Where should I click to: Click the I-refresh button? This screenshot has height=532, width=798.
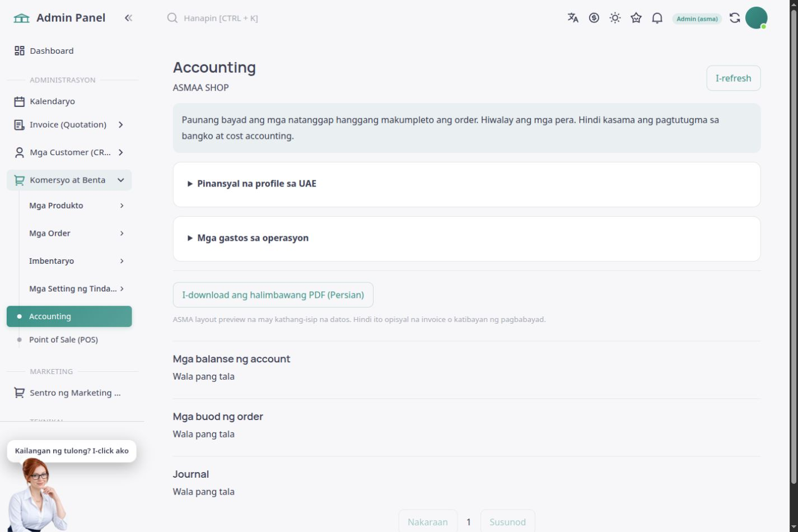[x=734, y=78]
